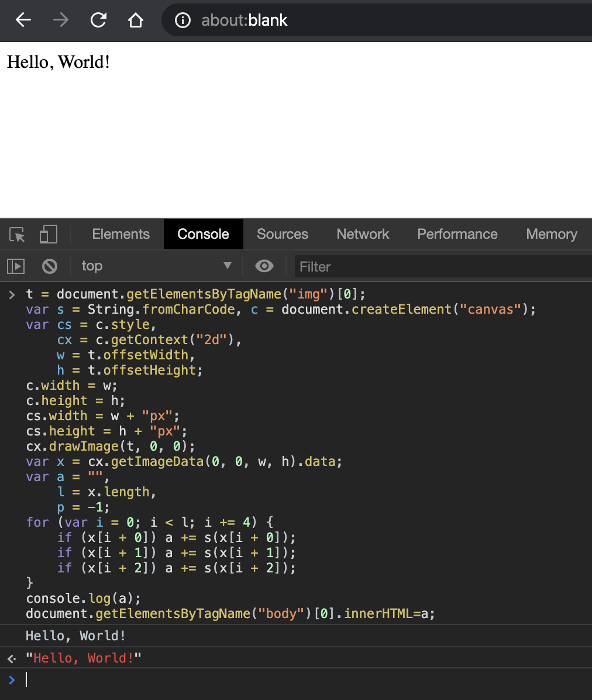592x700 pixels.
Task: Click the return-value arrow icon
Action: pos(12,658)
